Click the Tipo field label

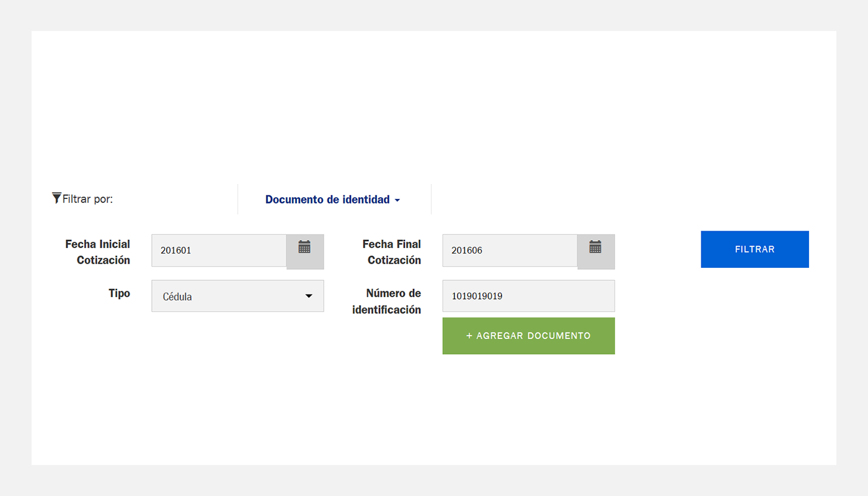tap(119, 293)
